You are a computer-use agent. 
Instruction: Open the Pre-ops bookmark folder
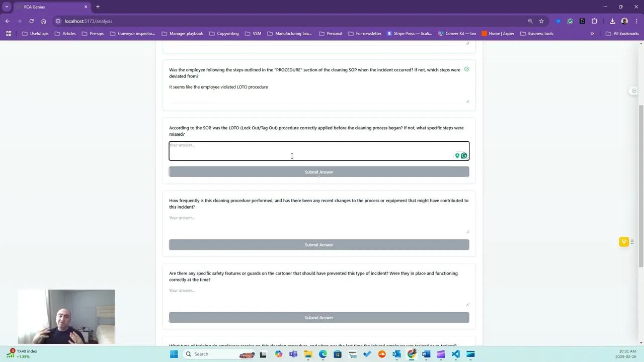93,34
